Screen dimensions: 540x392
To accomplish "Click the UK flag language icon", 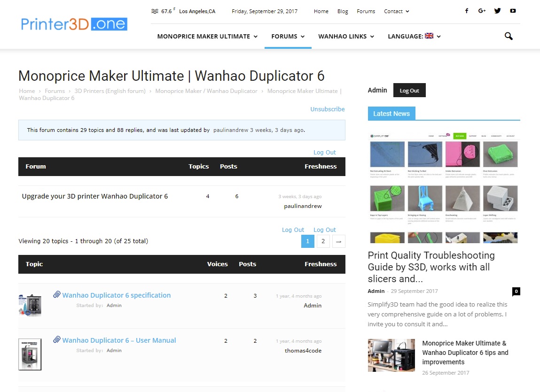I will pos(429,36).
